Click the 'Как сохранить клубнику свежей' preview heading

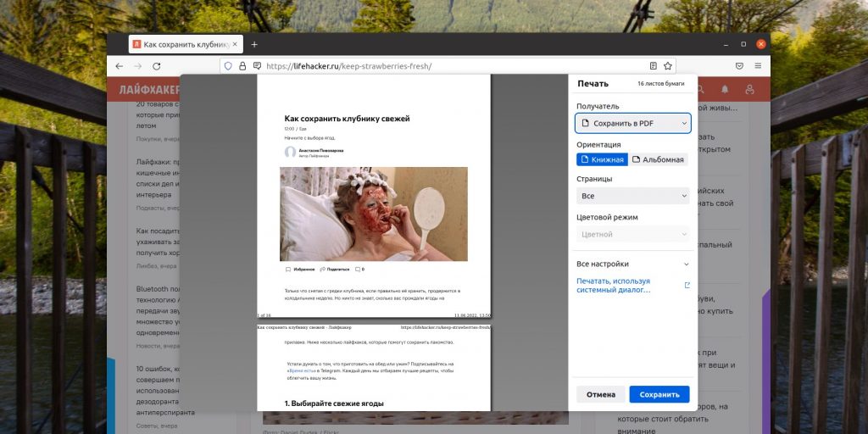pos(347,119)
